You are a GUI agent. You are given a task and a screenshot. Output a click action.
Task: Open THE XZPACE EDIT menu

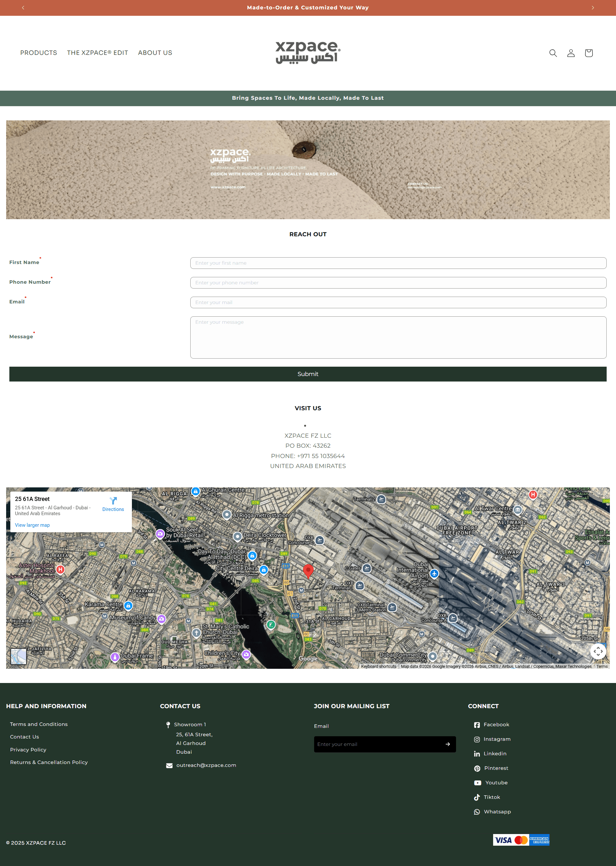point(97,53)
